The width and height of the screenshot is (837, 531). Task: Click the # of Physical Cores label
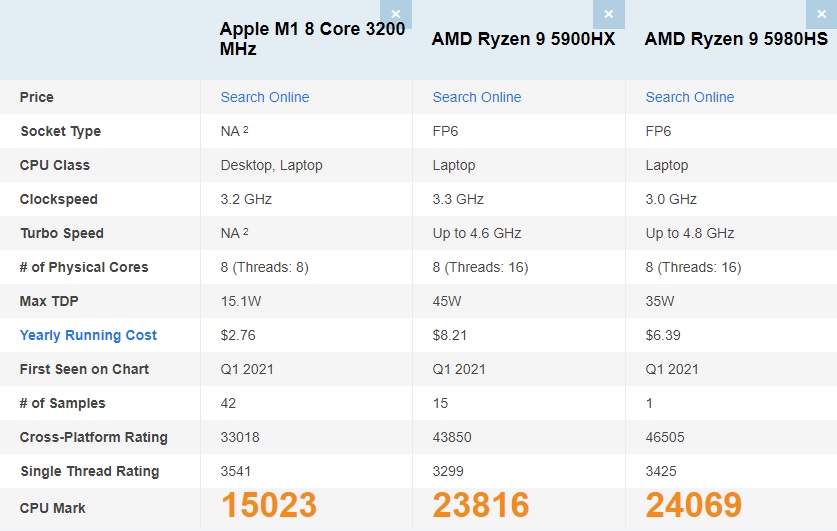84,267
